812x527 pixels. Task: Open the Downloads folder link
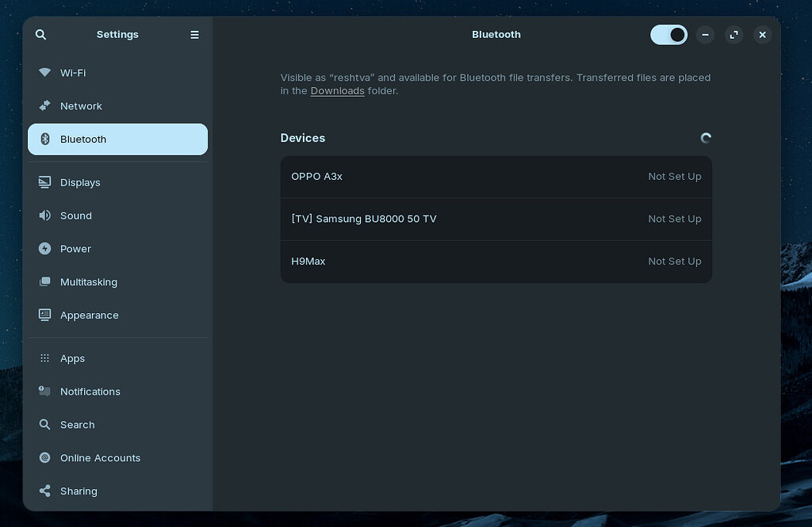pyautogui.click(x=337, y=91)
